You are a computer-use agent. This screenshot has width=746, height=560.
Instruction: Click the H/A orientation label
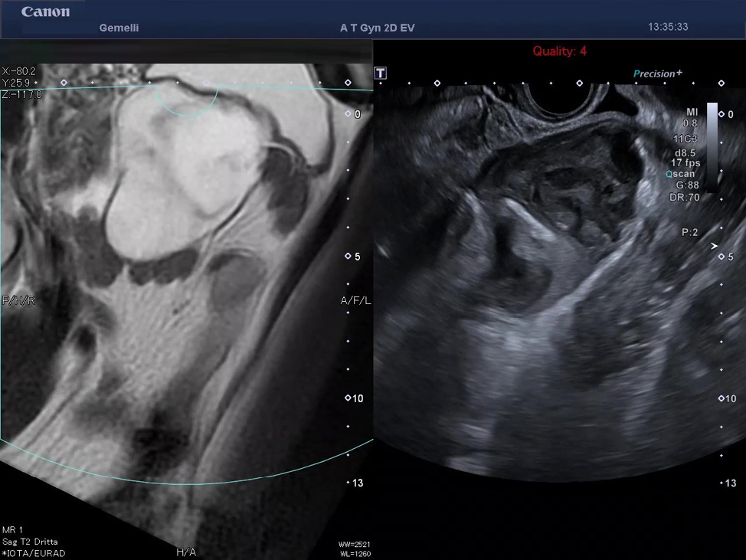(186, 552)
